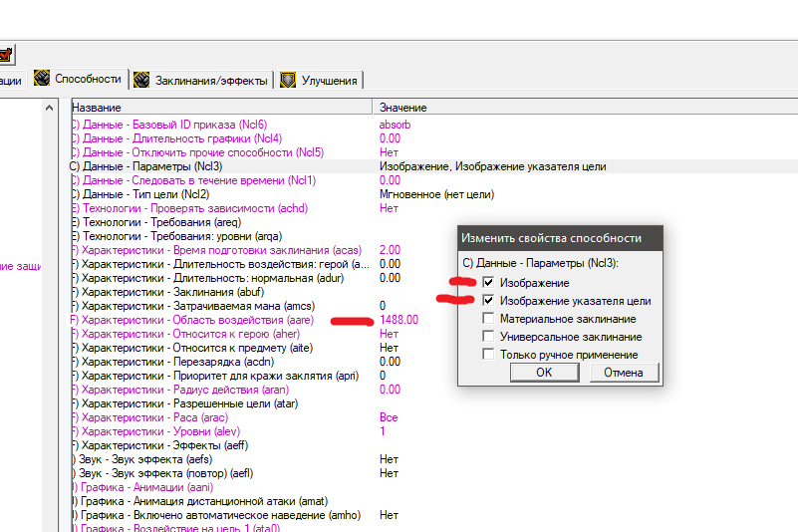Click the value Все for Раса
The width and height of the screenshot is (798, 532).
[389, 417]
